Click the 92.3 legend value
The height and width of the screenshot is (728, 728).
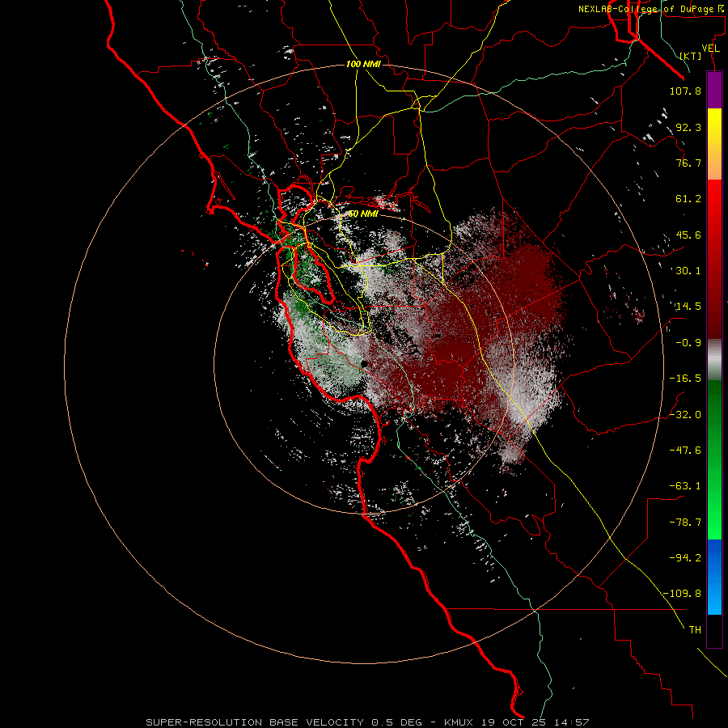tap(688, 127)
